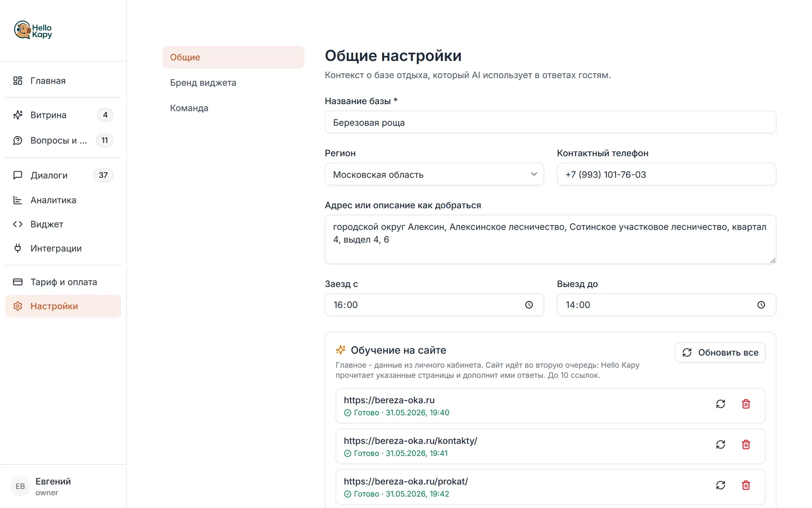Click status Готово · 31.05.2026, 19:42
The image size is (812, 508).
pyautogui.click(x=396, y=494)
